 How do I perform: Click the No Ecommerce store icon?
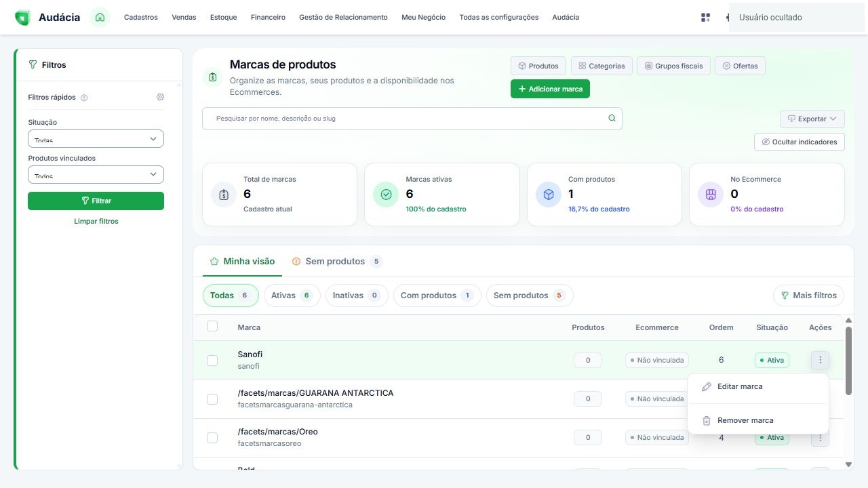(711, 195)
